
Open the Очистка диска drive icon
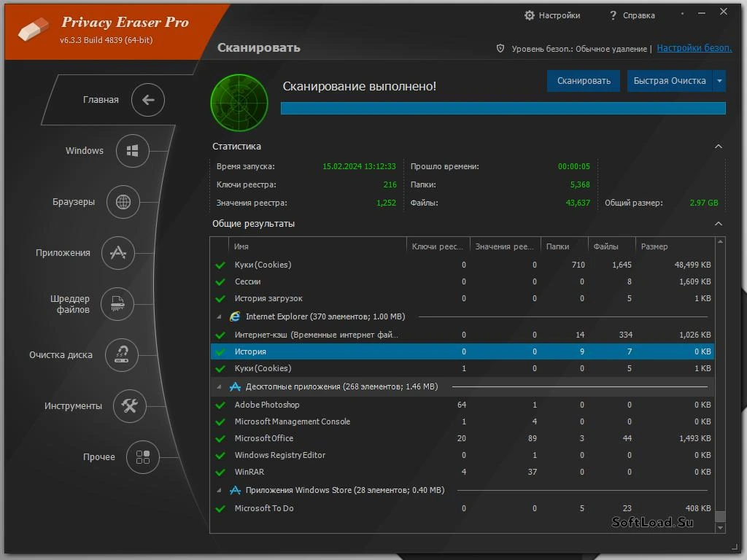[122, 355]
